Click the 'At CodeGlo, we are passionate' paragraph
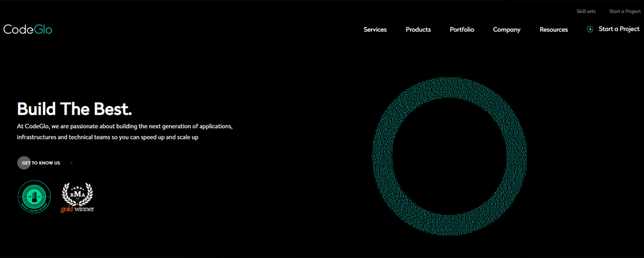This screenshot has width=644, height=258. pos(125,132)
